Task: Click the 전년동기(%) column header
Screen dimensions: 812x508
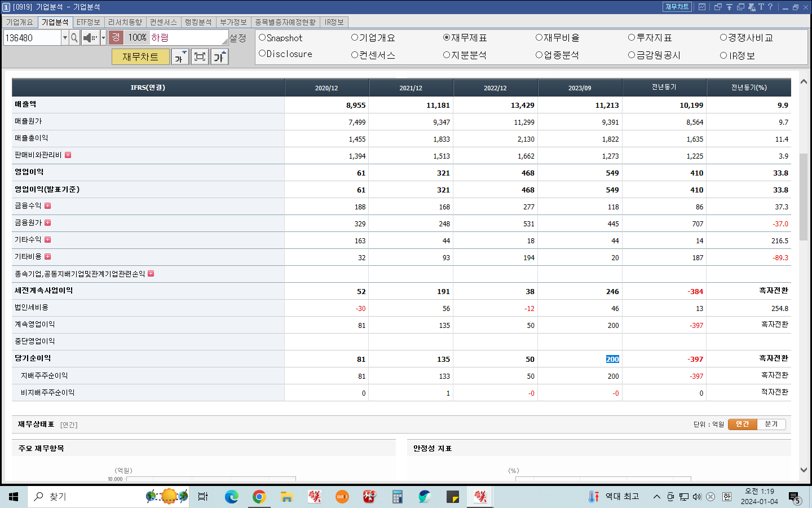Action: [x=749, y=87]
